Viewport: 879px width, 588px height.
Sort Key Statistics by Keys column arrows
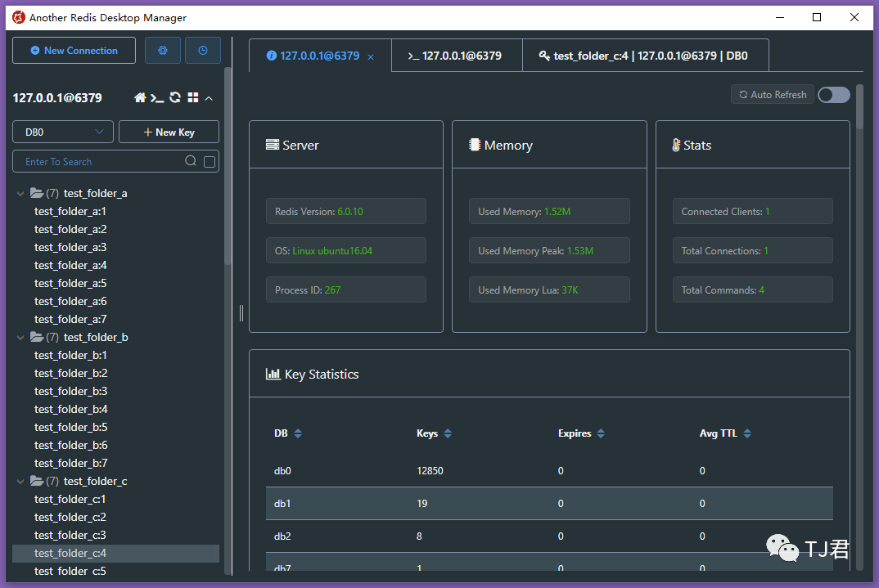448,433
